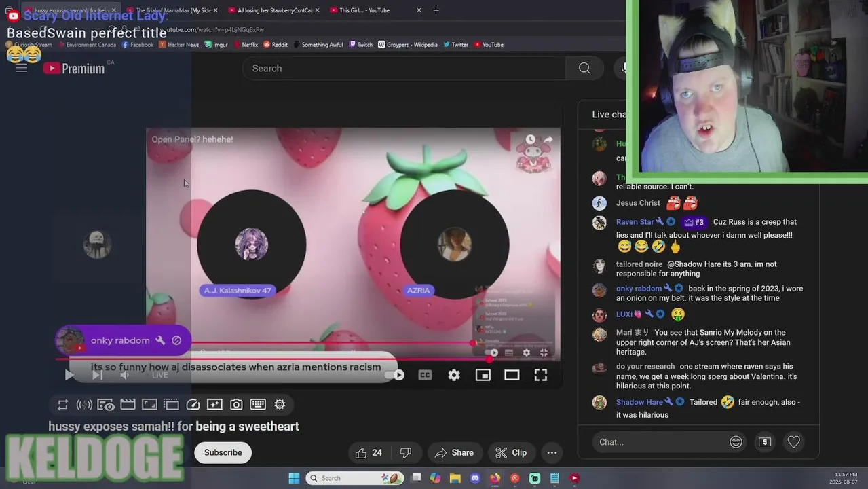Click the Raven Star chat username
Image resolution: width=868 pixels, height=489 pixels.
(x=635, y=222)
